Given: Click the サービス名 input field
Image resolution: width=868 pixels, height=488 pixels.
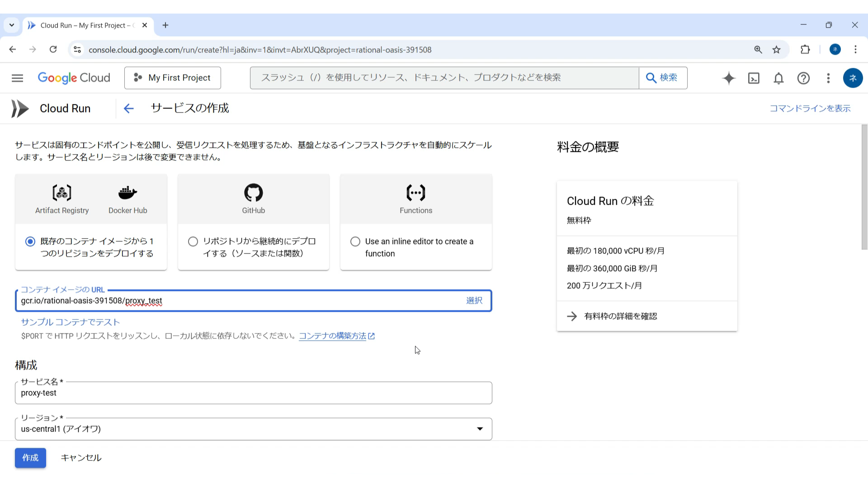Looking at the screenshot, I should pyautogui.click(x=253, y=393).
